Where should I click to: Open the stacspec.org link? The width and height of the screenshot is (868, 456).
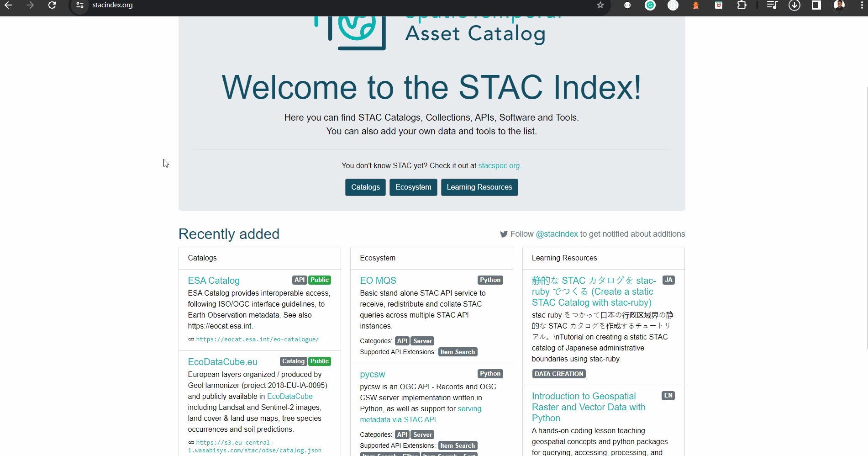point(498,165)
